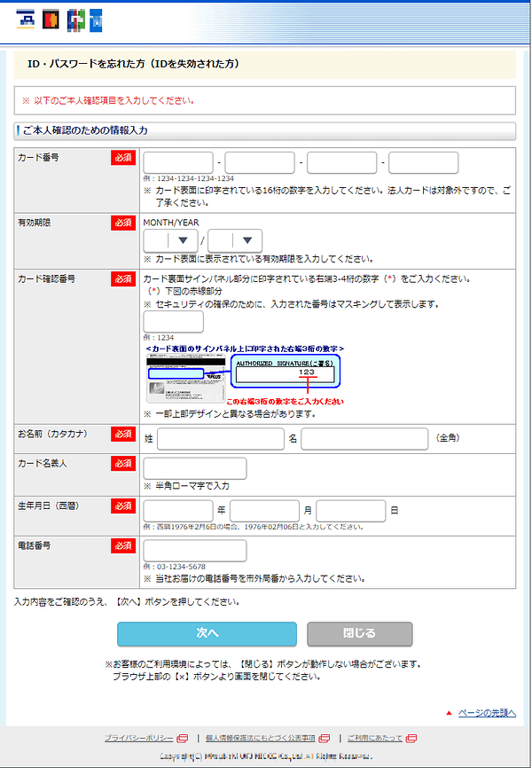Viewport: 532px width, 768px height.
Task: Click the MUFG logo icon in header
Action: pos(25,20)
